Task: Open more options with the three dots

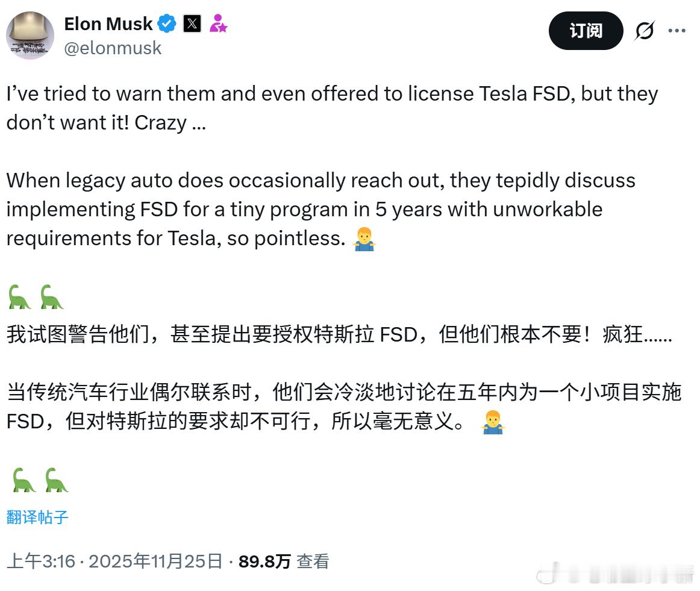Action: click(677, 31)
